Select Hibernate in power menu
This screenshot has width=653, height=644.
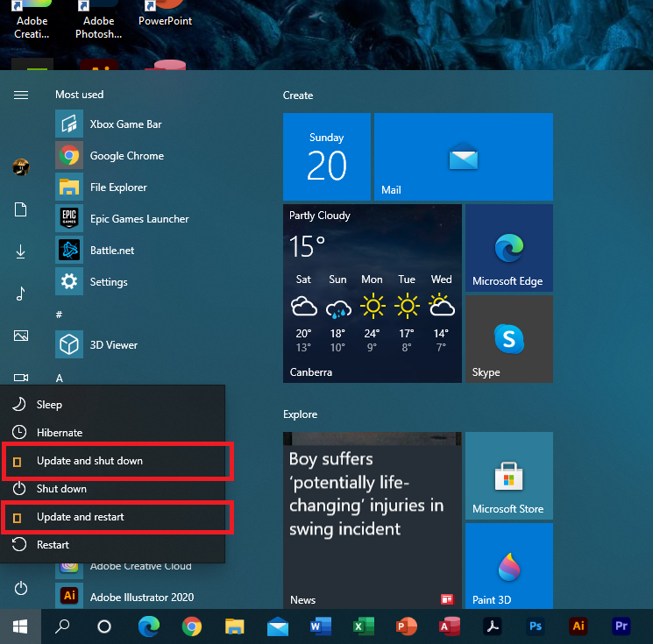pos(113,433)
